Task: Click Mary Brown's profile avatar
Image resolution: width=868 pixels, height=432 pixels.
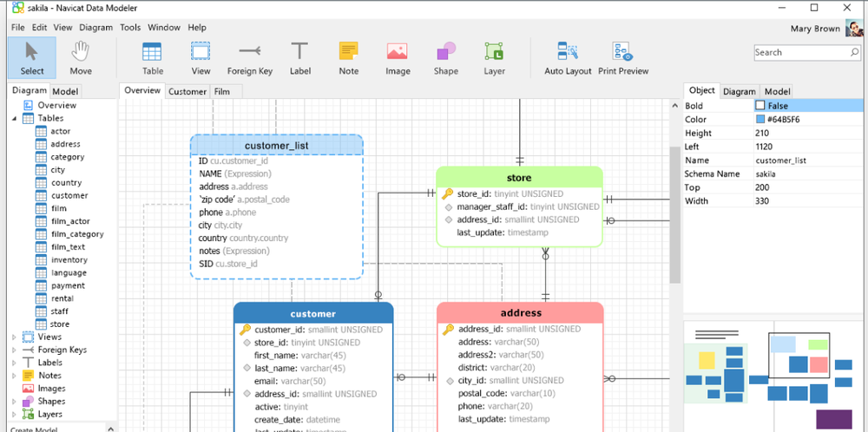Action: (x=854, y=29)
